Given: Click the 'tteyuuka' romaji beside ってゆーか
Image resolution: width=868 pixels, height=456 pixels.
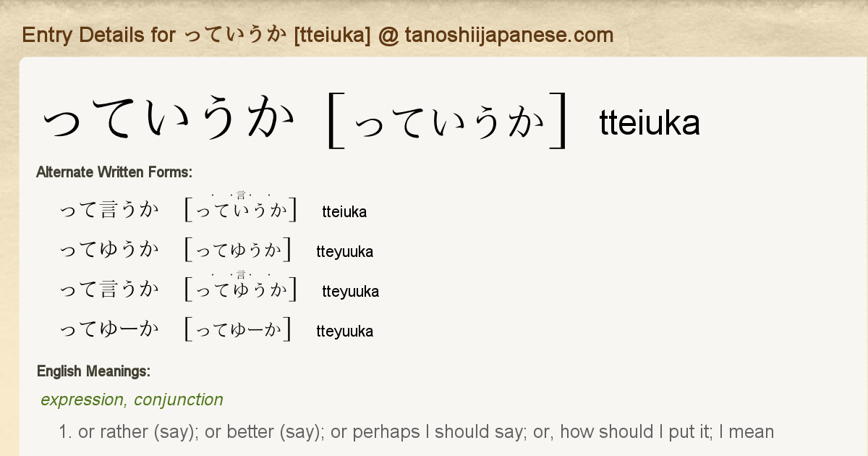Looking at the screenshot, I should pyautogui.click(x=345, y=332).
